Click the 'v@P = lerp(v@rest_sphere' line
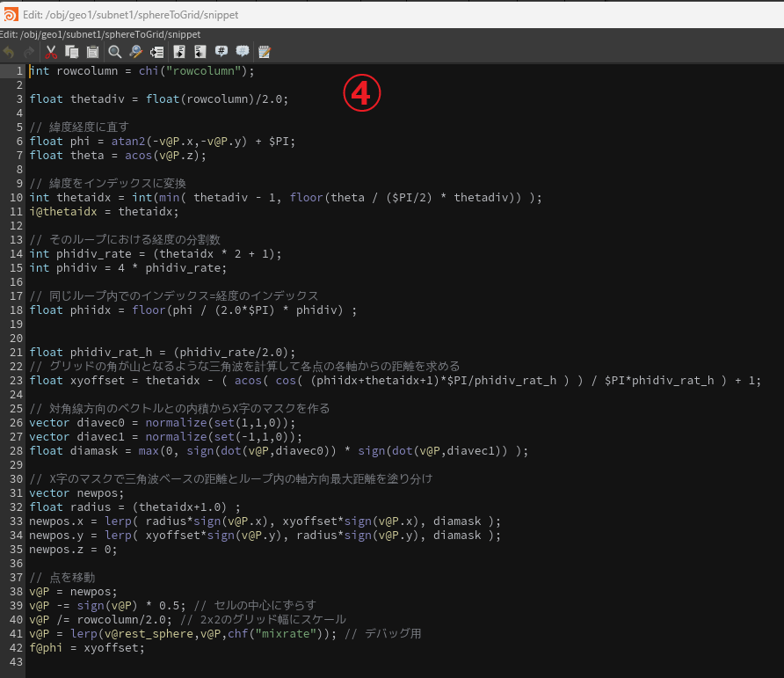The height and width of the screenshot is (678, 784). [x=225, y=633]
